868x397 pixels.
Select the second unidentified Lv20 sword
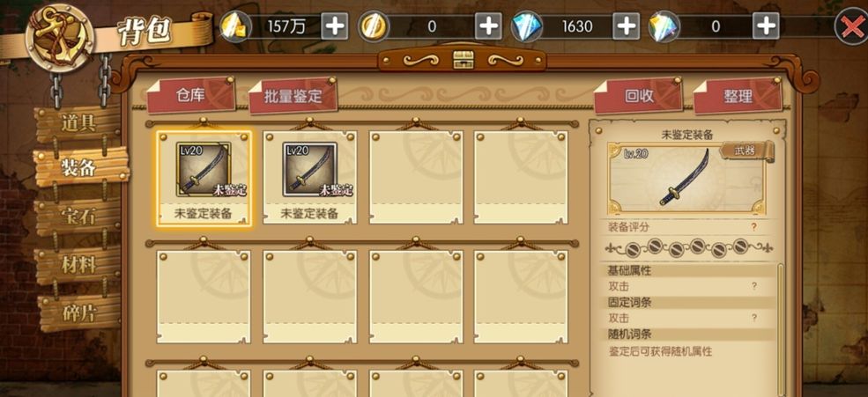coord(309,177)
